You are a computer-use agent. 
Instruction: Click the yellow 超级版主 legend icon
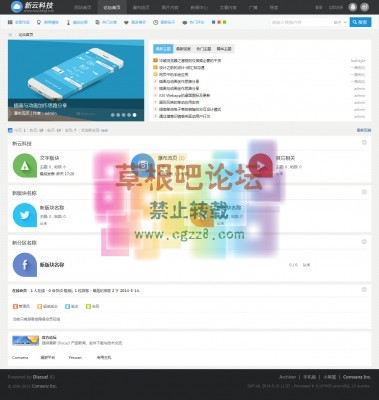point(39,306)
